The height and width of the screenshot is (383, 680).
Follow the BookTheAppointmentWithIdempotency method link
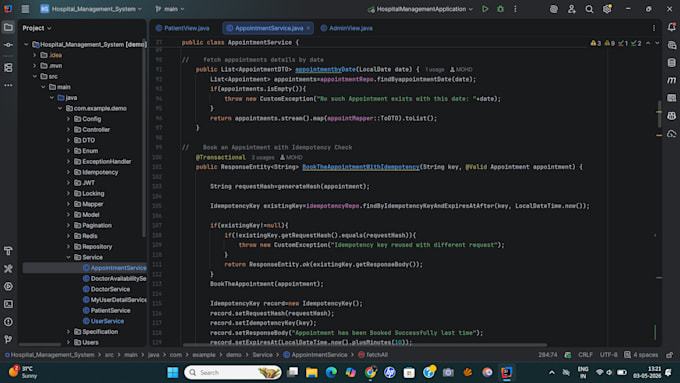360,167
